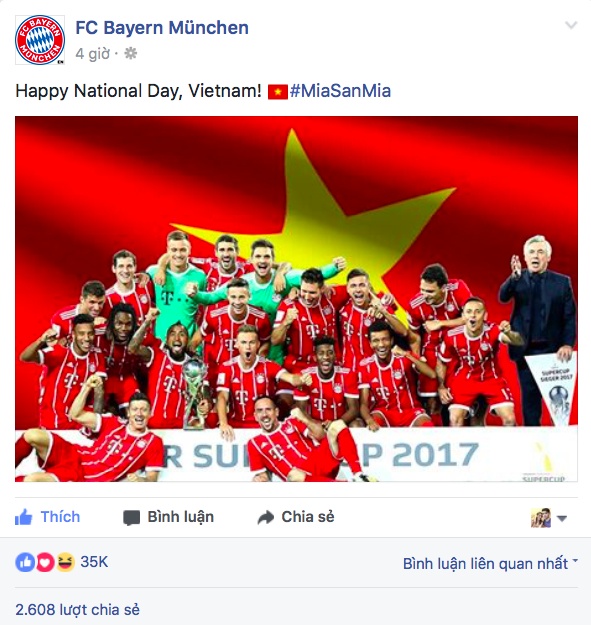Expand the Bình luận liên quan nhất sort dropdown
Screen dimensions: 591x625
pyautogui.click(x=490, y=563)
